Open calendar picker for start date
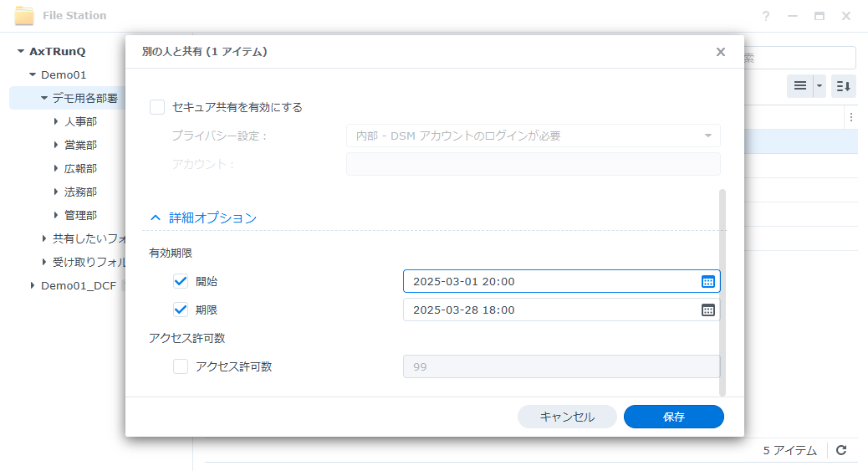This screenshot has width=868, height=471. click(x=708, y=281)
